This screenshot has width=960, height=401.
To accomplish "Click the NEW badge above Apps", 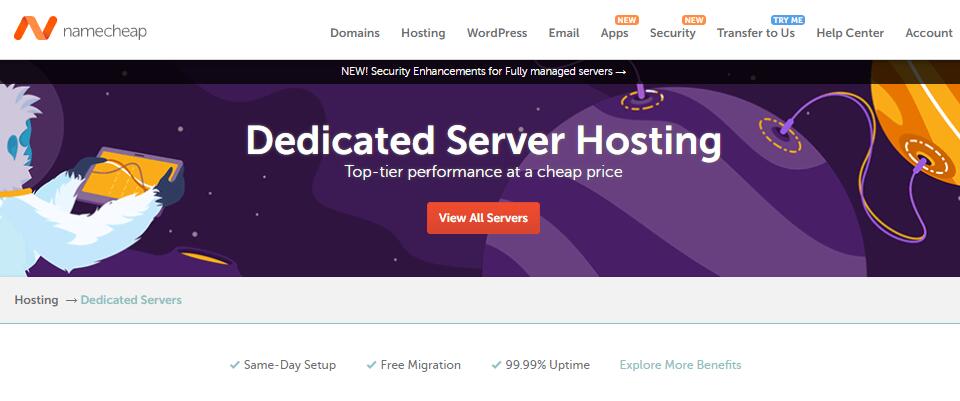I will [627, 20].
